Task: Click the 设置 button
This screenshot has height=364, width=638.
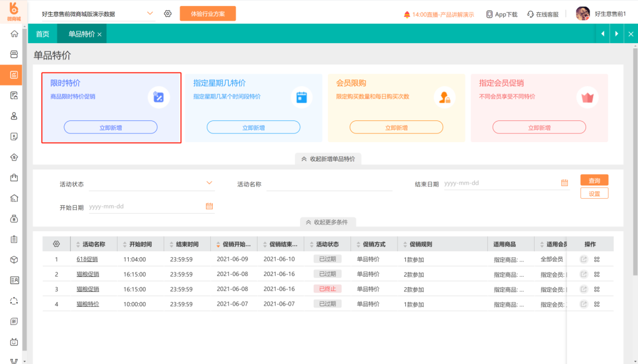Action: coord(594,194)
